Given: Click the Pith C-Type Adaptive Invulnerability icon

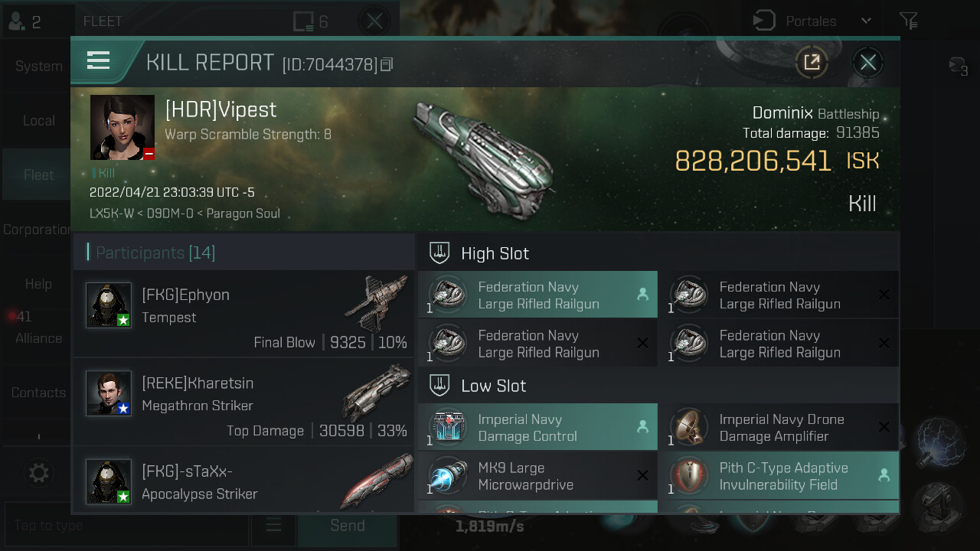Looking at the screenshot, I should 689,475.
